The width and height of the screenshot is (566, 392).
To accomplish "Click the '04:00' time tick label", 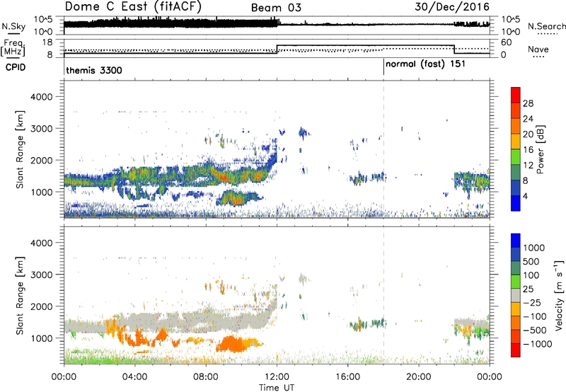I will point(134,377).
